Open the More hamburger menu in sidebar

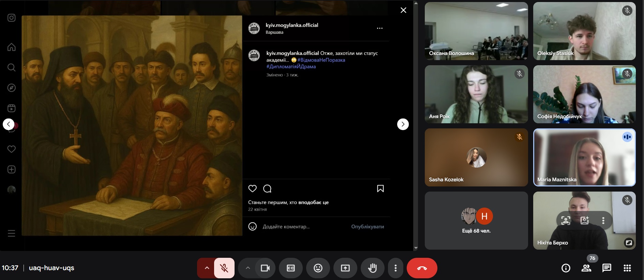click(x=11, y=233)
